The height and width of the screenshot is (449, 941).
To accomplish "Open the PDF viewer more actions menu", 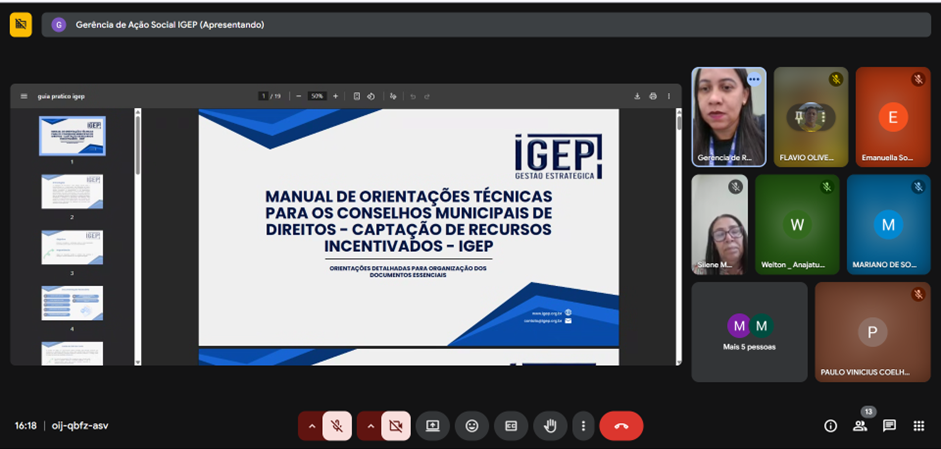I will 668,96.
